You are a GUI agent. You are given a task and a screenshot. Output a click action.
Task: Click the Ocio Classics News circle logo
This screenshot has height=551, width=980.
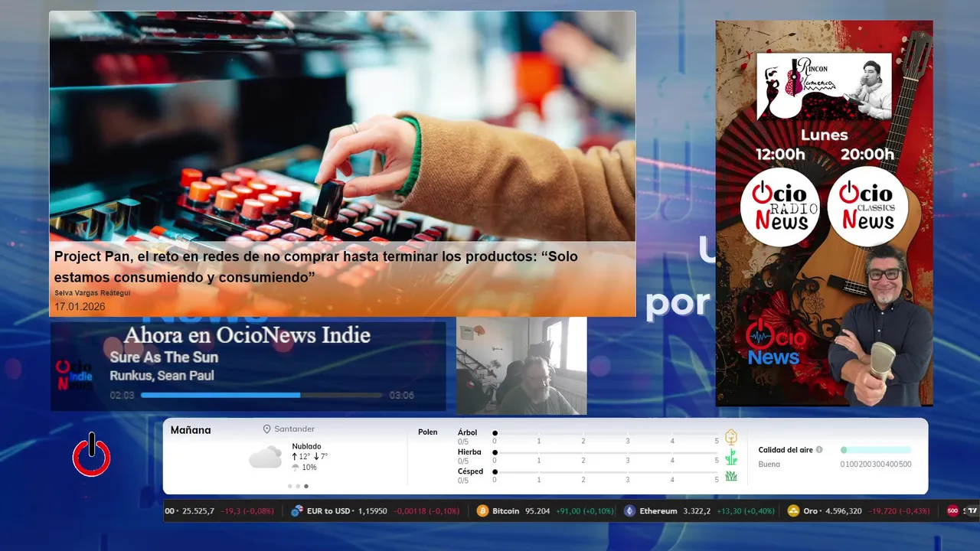point(867,207)
